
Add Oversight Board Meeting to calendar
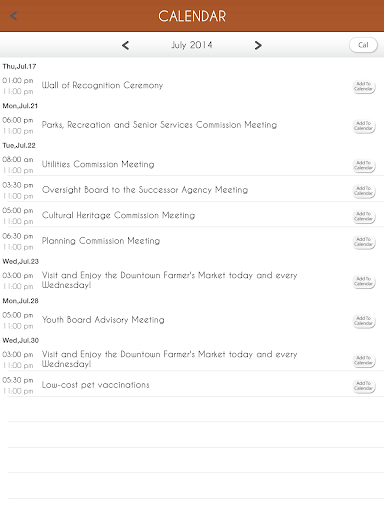click(x=364, y=191)
